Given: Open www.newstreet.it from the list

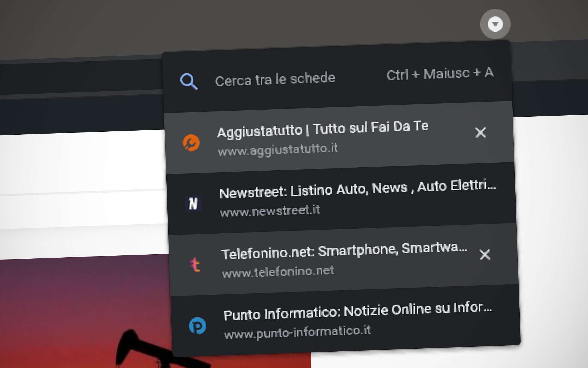Looking at the screenshot, I should click(269, 210).
